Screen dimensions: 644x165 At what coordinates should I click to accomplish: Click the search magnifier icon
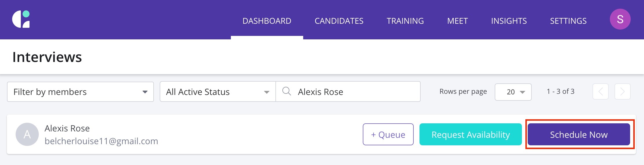286,91
